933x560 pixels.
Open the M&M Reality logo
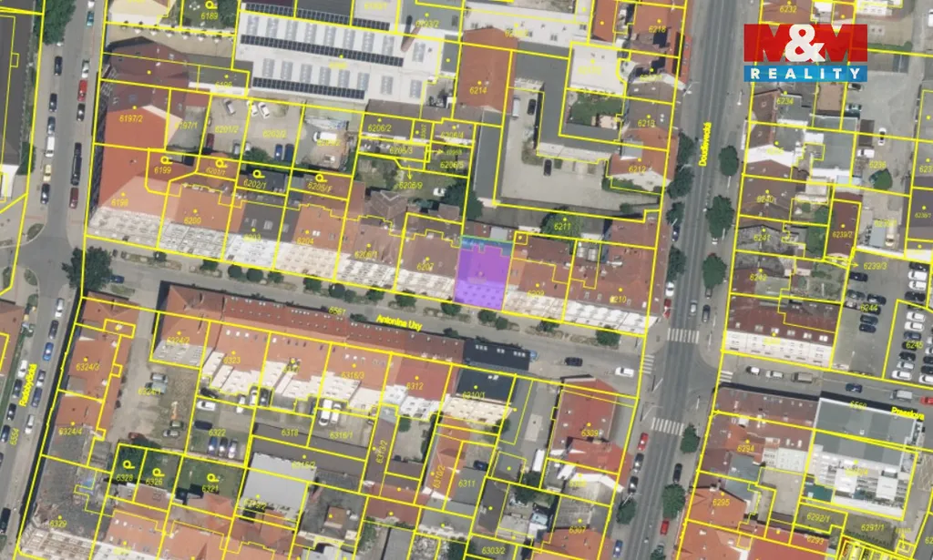(x=805, y=52)
